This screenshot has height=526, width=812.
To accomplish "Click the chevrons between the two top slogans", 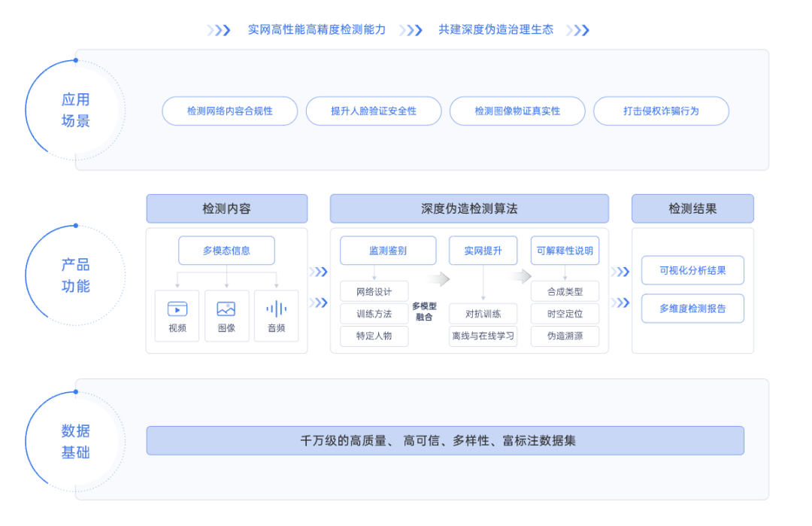I will [411, 30].
